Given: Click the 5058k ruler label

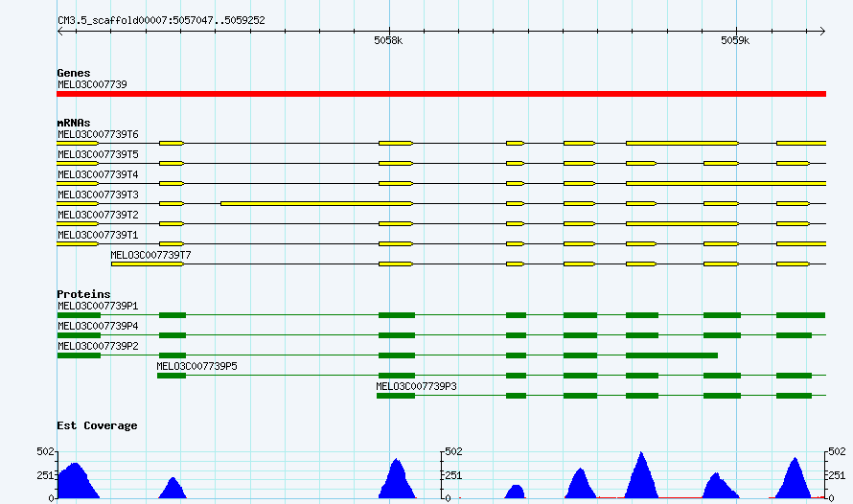Looking at the screenshot, I should [x=388, y=41].
